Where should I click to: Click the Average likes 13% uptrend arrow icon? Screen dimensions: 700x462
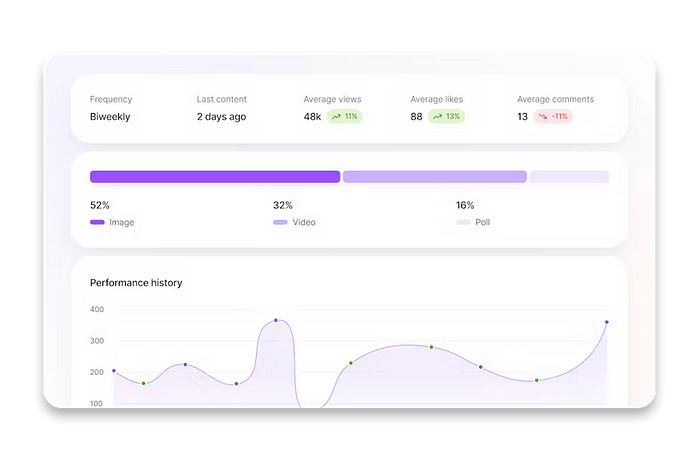[438, 117]
